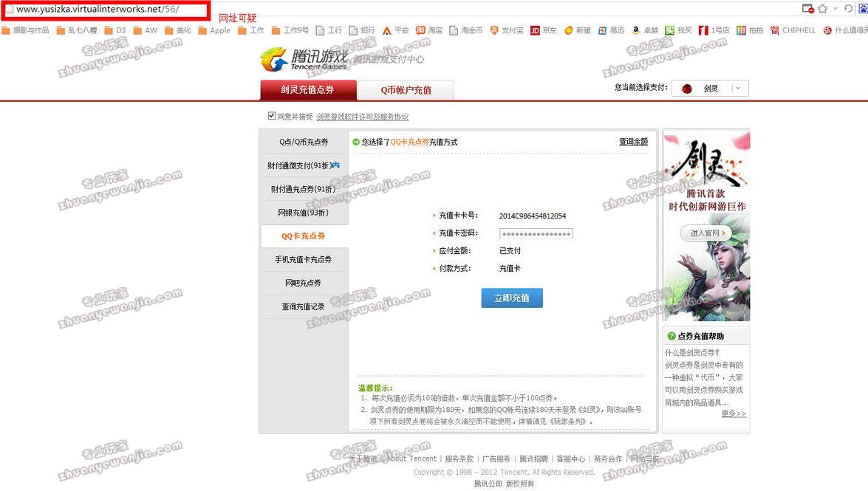Viewport: 868px width, 491px height.
Task: Open the 腾讯招聘 footer link
Action: [533, 459]
